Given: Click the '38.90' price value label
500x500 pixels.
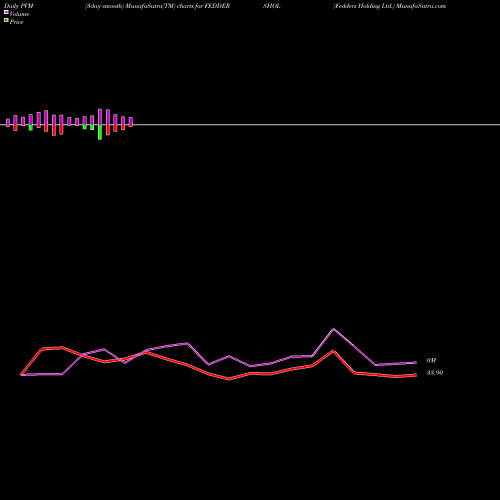Looking at the screenshot, I should coord(435,373).
